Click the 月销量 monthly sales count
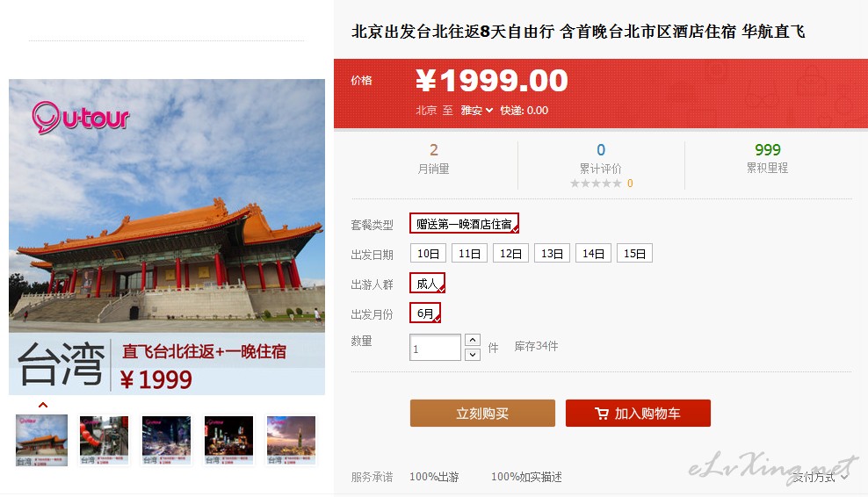This screenshot has height=497, width=868. pos(434,150)
